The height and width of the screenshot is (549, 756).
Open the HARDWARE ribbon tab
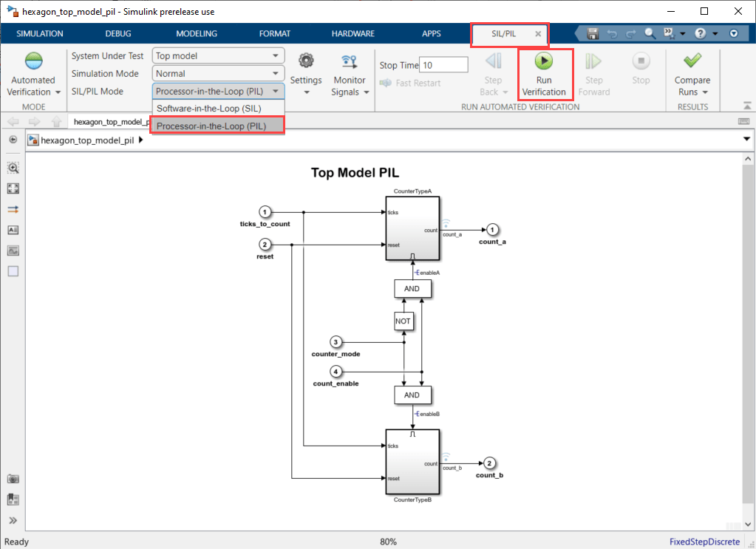pos(353,33)
